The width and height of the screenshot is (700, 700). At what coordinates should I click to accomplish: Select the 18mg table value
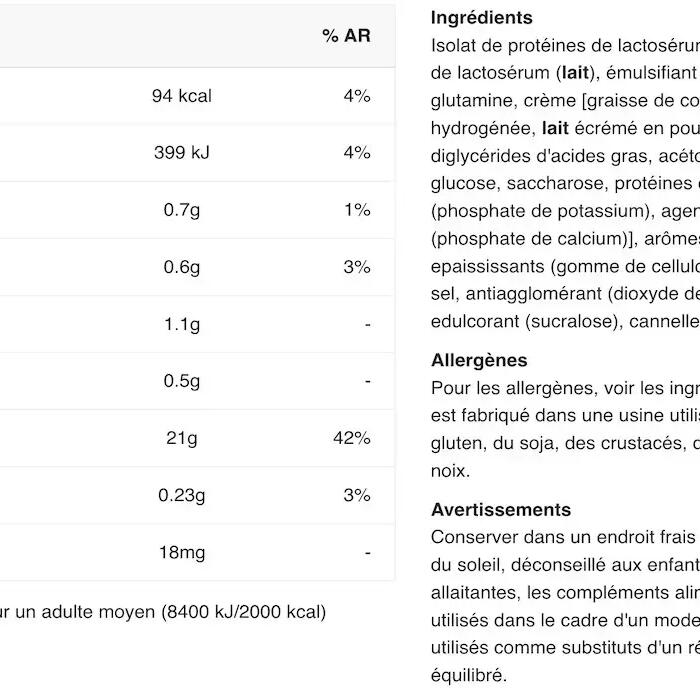coord(182,552)
